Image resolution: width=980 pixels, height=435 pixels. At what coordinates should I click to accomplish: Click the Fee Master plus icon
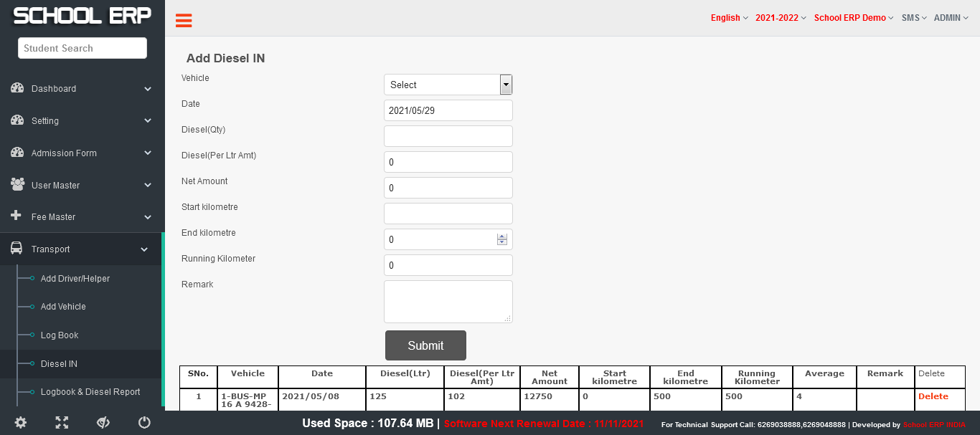click(17, 216)
